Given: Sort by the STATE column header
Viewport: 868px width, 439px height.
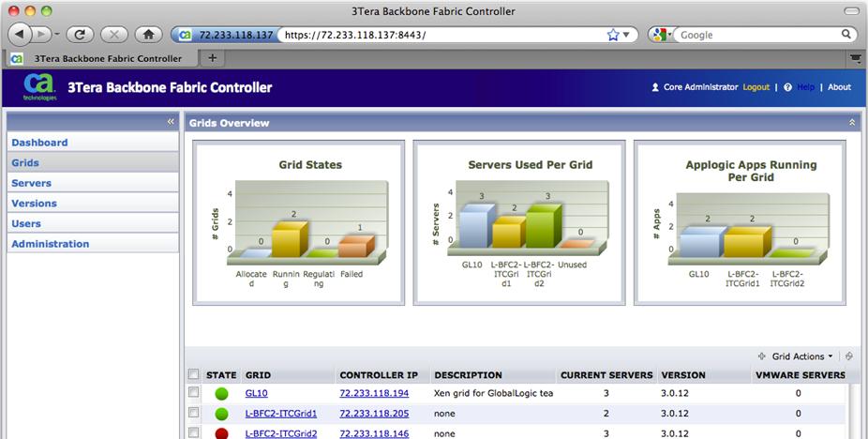Looking at the screenshot, I should [x=221, y=375].
